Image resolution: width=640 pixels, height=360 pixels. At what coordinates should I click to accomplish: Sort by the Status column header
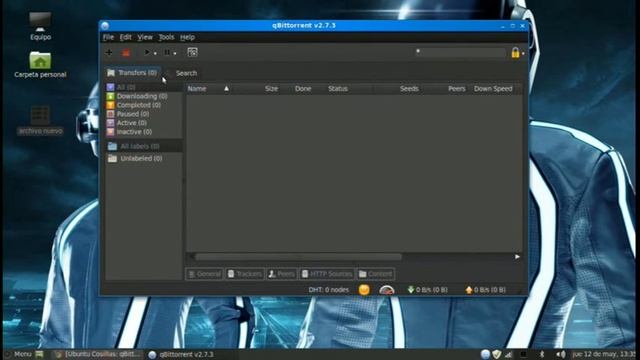(338, 89)
